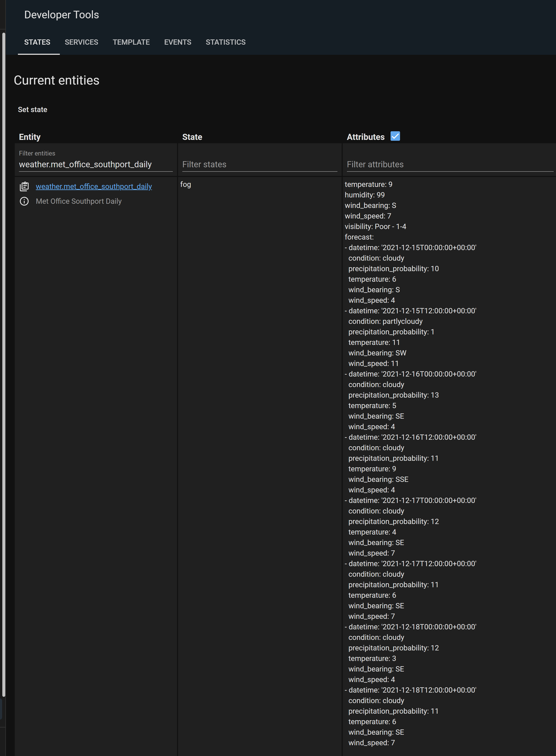Select the fog state value
Screen dimensions: 556x756
point(185,184)
